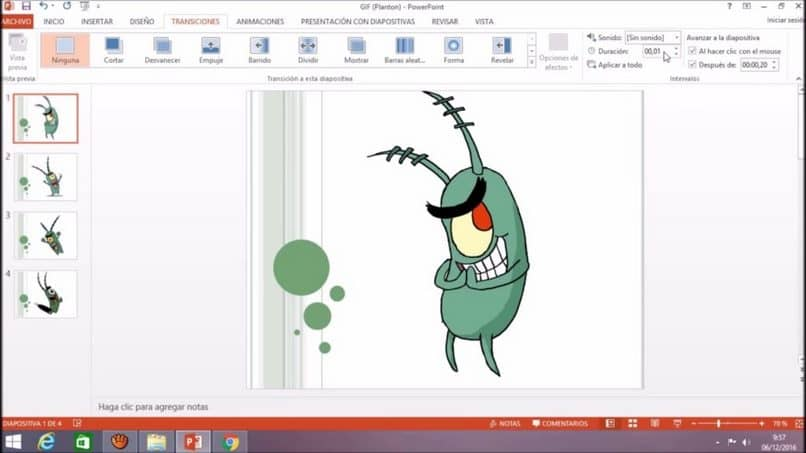806x453 pixels.
Task: Click Haga clic para agregar notas
Action: coord(153,407)
